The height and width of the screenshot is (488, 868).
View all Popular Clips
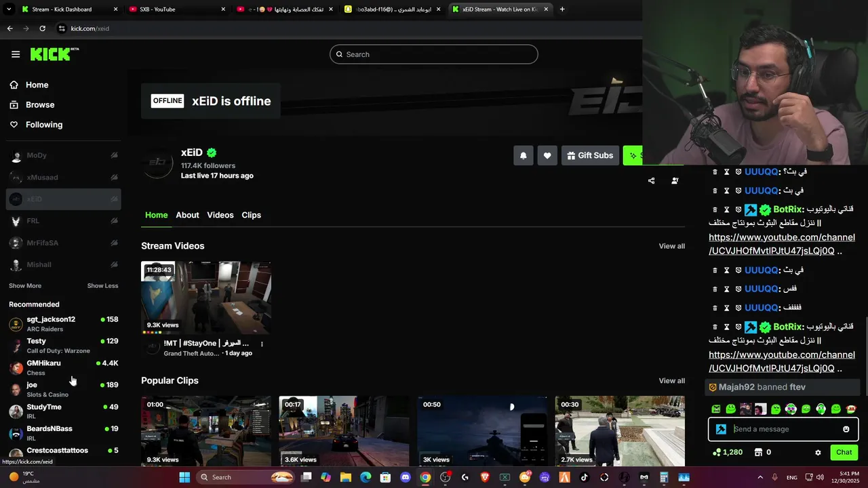672,381
